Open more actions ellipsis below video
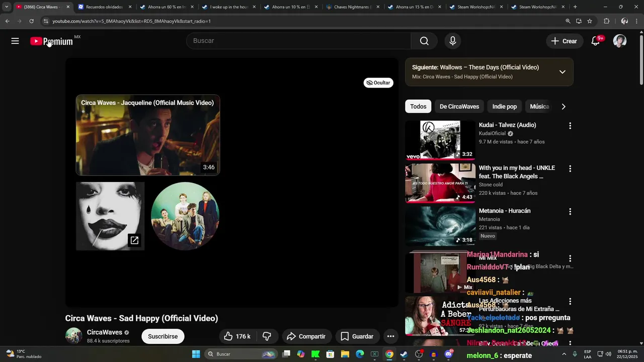 pyautogui.click(x=390, y=336)
